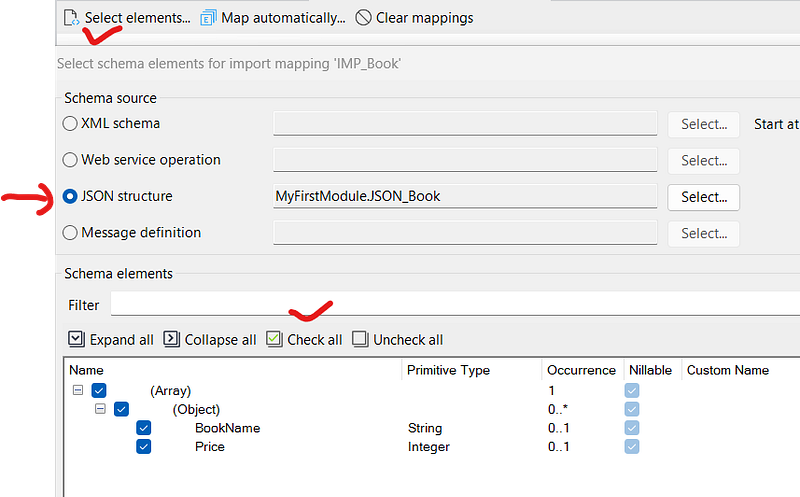The height and width of the screenshot is (497, 800).
Task: Click the Expand all icon
Action: (x=76, y=339)
